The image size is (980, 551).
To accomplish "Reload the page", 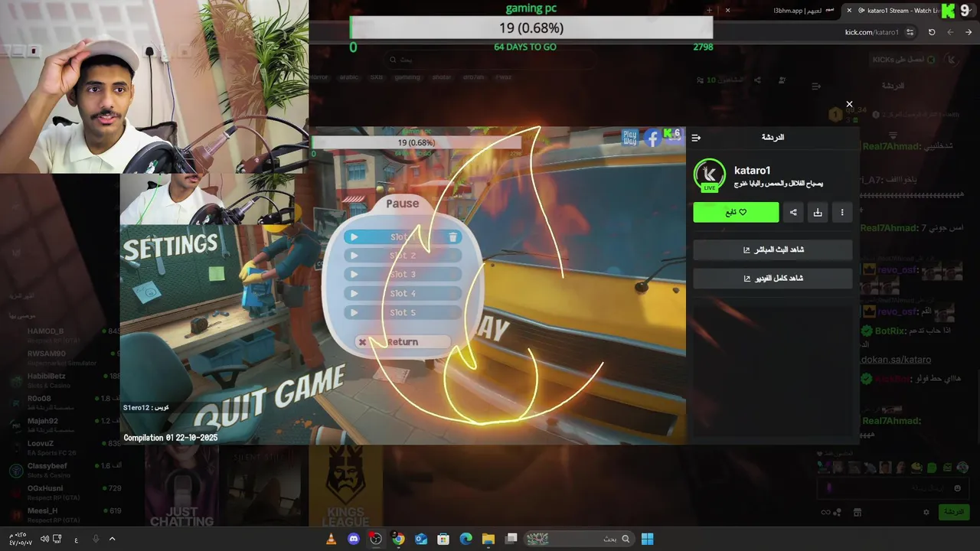I will point(932,32).
